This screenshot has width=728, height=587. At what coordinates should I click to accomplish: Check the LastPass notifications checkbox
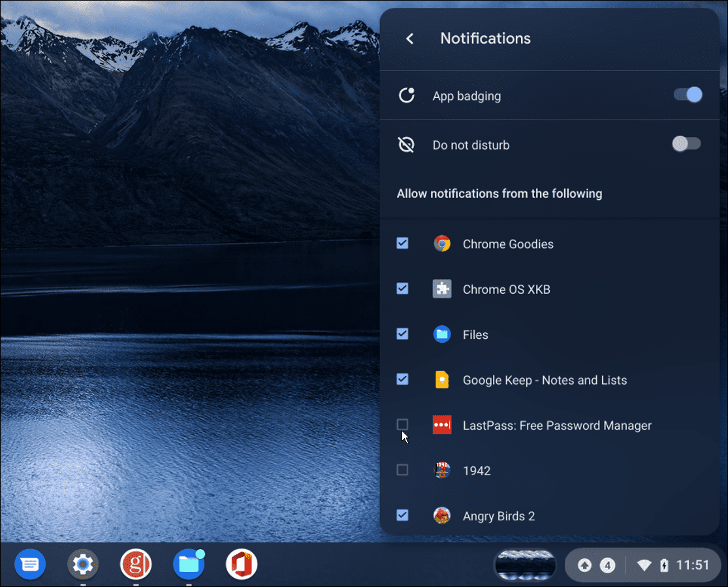coord(403,424)
